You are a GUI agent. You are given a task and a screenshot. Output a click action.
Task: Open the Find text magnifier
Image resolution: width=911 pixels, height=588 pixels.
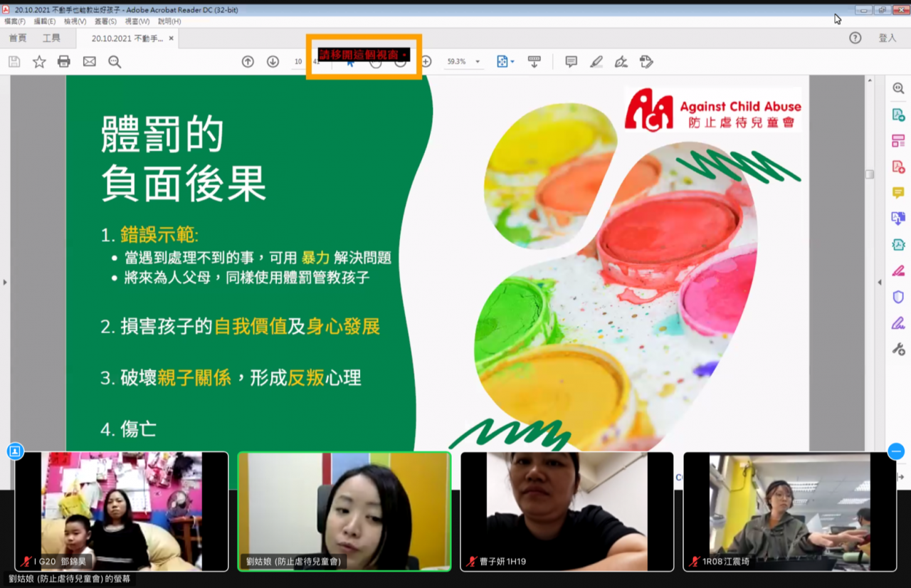[115, 62]
